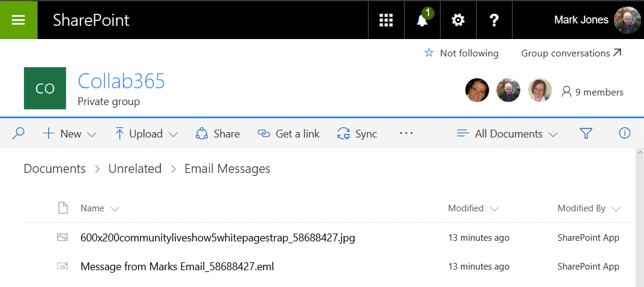644x287 pixels.
Task: Expand the Upload dropdown
Action: pyautogui.click(x=146, y=133)
